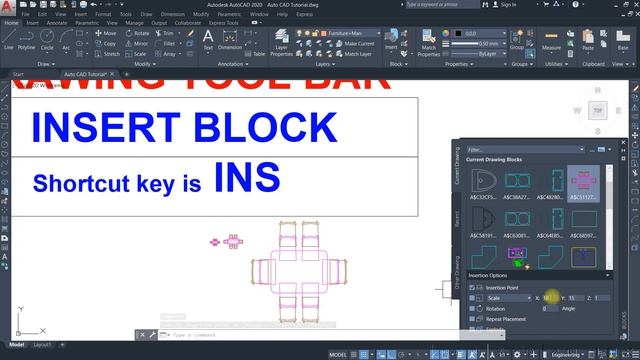Click the Paste clipboard icon
640x360 pixels.
click(x=588, y=40)
